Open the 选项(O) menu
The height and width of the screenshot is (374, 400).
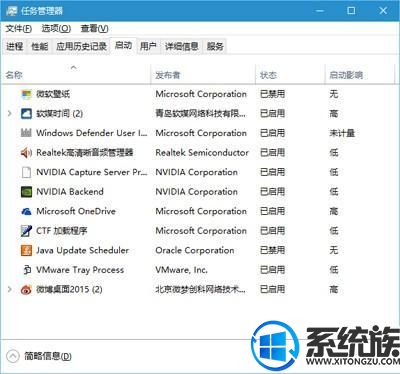56,29
